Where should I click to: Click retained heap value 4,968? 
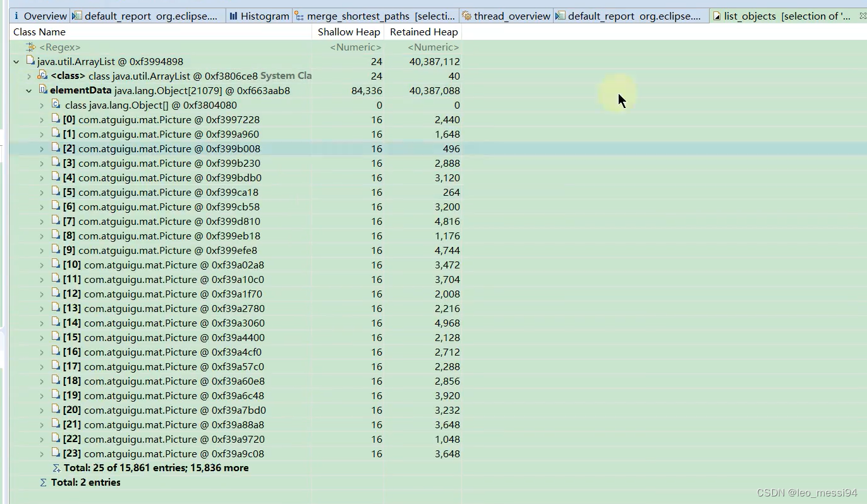pyautogui.click(x=447, y=323)
